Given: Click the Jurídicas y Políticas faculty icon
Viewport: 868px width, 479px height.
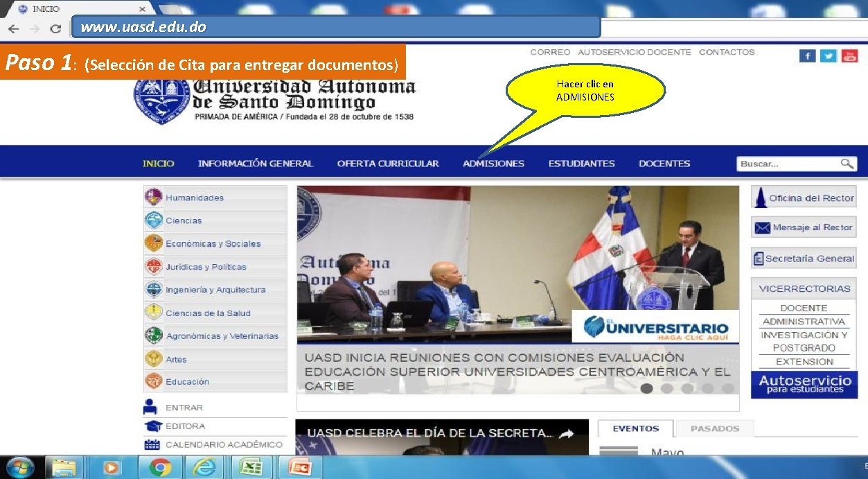Looking at the screenshot, I should click(x=153, y=266).
